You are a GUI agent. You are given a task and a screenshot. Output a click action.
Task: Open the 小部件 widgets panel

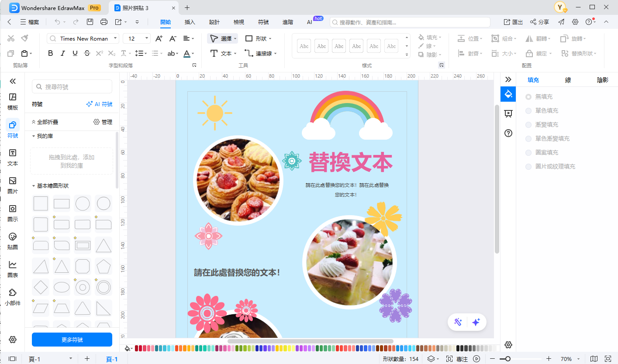(x=13, y=297)
